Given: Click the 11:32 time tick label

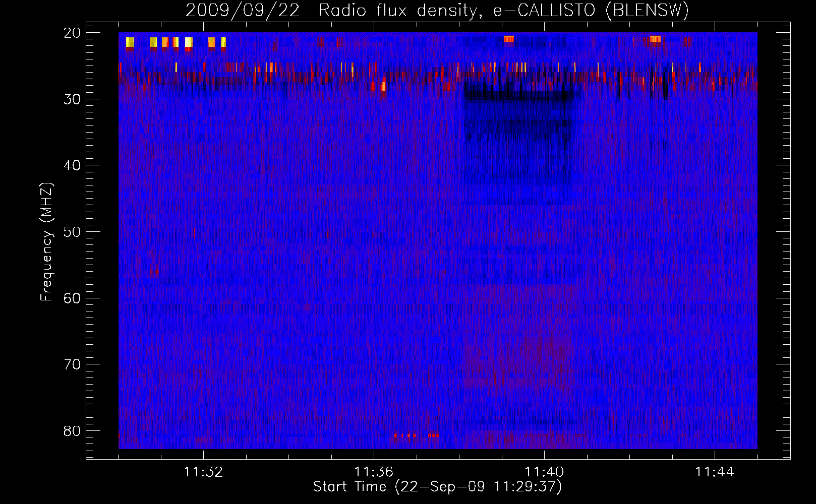Looking at the screenshot, I should coord(203,472).
